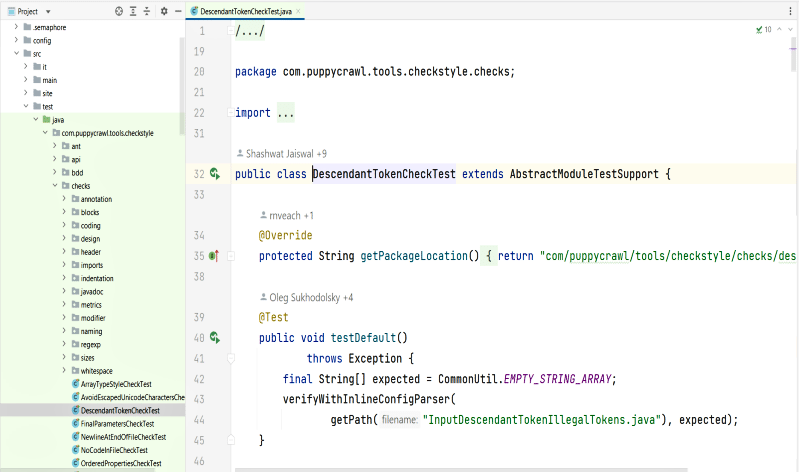799x472 pixels.
Task: Toggle fold of getPackageLocation method on line 35
Action: coord(230,256)
